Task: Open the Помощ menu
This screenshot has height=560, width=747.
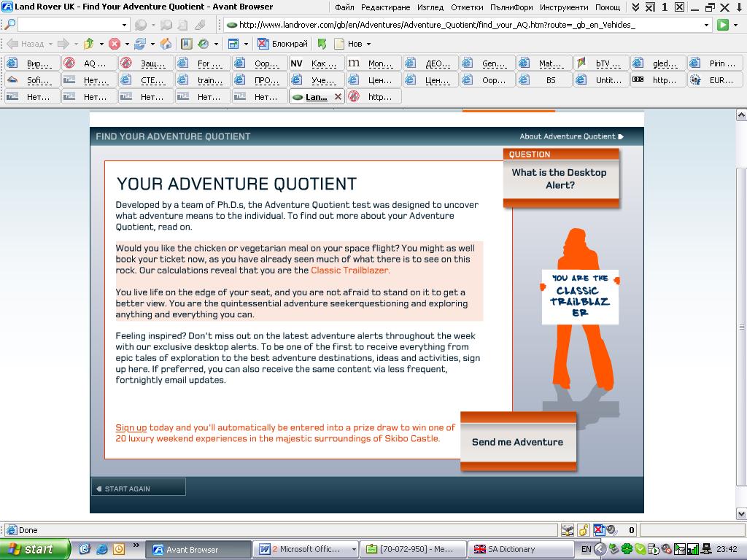Action: pyautogui.click(x=608, y=7)
